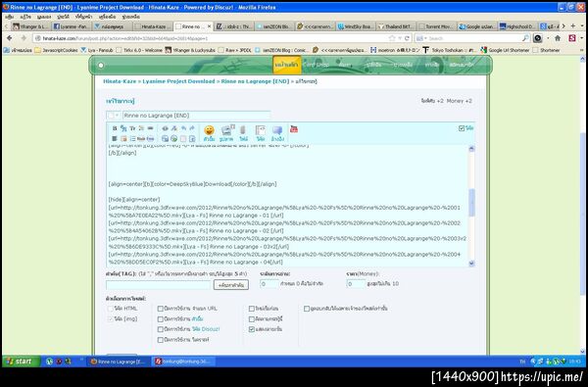Click Firefox back arrow button

(10, 38)
